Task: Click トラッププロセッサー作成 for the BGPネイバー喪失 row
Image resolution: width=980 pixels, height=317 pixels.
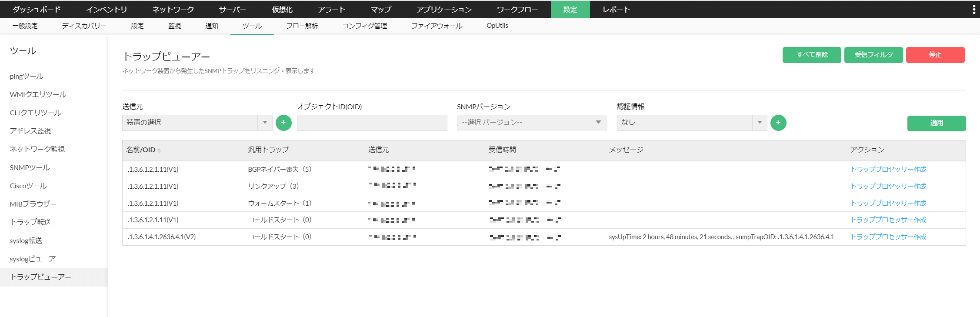Action: (888, 170)
